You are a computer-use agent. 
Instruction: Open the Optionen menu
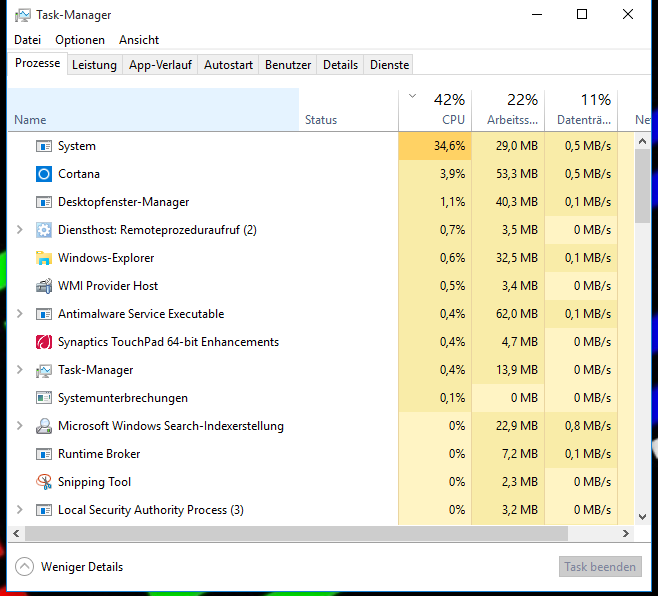coord(80,40)
